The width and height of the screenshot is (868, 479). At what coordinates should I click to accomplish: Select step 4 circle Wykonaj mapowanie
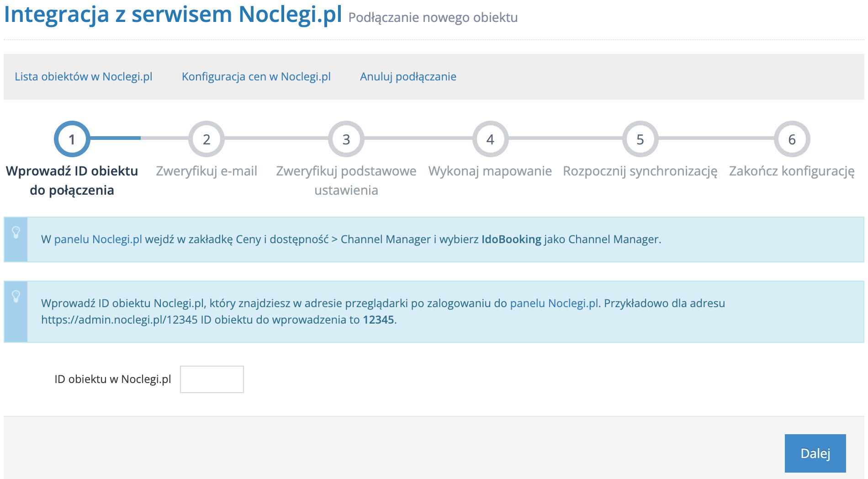click(x=490, y=139)
